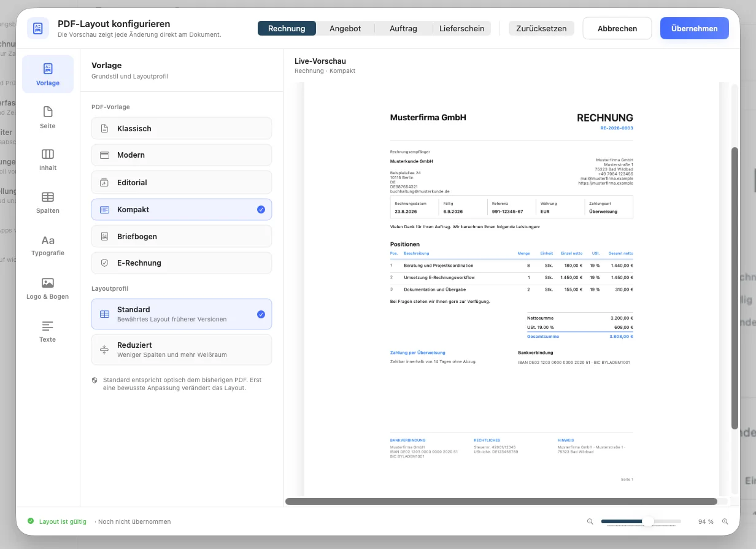Click the Gesamtsumme row in preview
Screen dimensions: 756x549
coord(579,337)
